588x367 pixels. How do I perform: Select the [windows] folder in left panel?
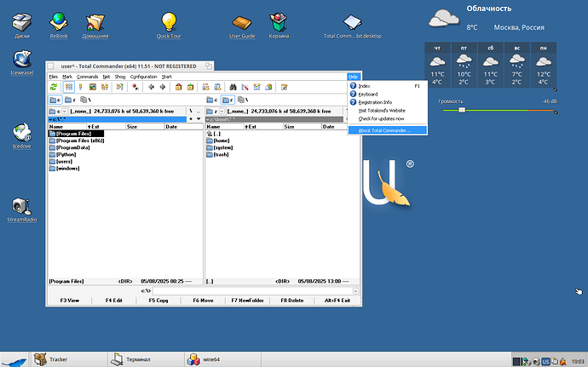[x=65, y=169]
